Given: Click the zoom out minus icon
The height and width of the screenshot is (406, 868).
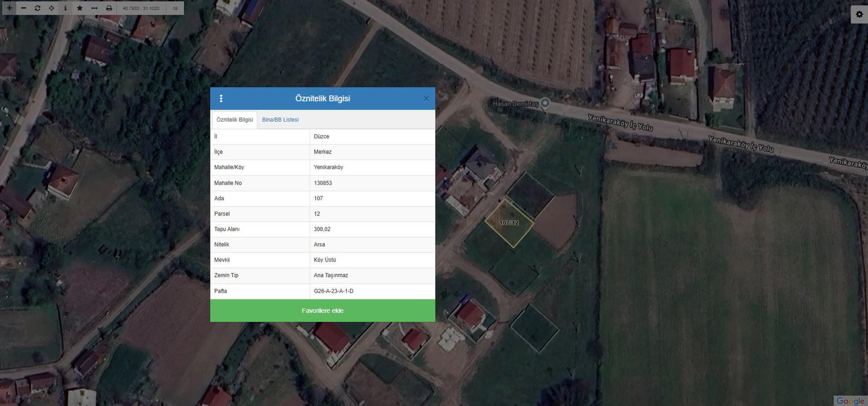Looking at the screenshot, I should click(23, 8).
